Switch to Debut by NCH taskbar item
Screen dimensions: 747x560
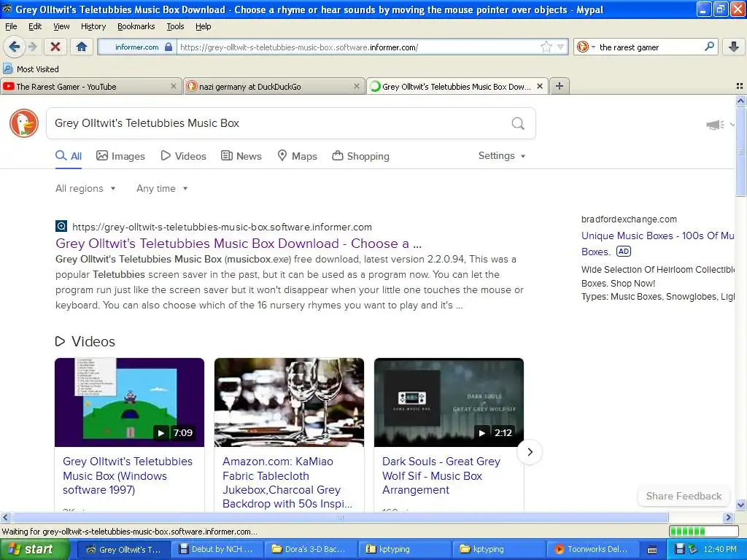tap(215, 549)
